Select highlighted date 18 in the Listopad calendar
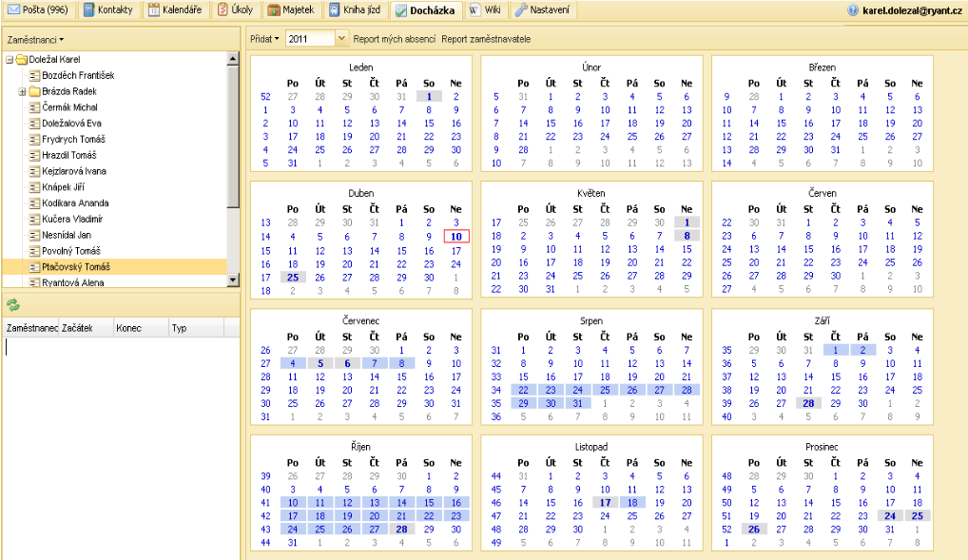 [x=632, y=503]
